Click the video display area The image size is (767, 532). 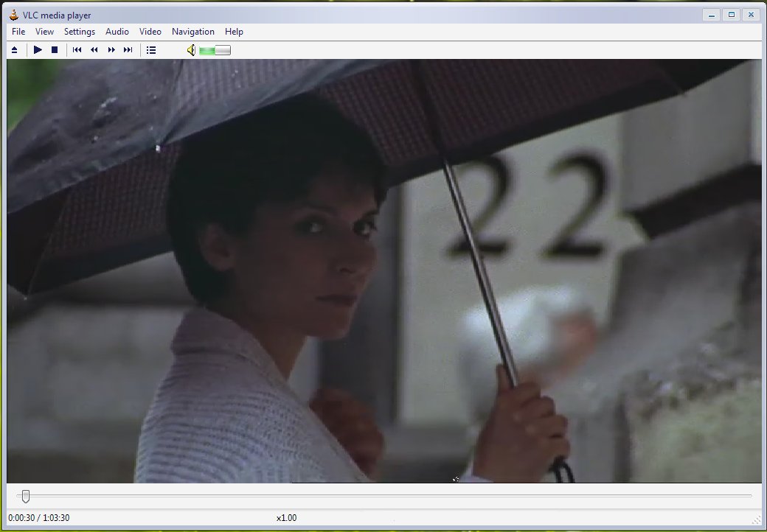(384, 271)
